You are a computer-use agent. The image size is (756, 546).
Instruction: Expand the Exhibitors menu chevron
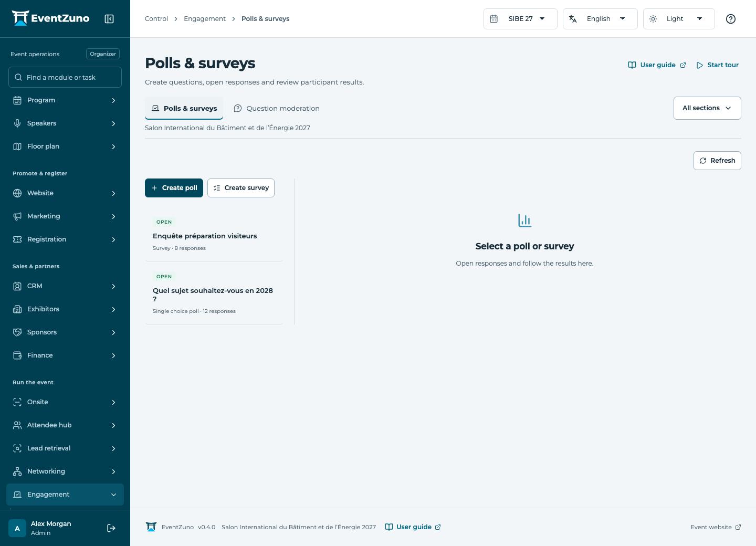coord(113,309)
